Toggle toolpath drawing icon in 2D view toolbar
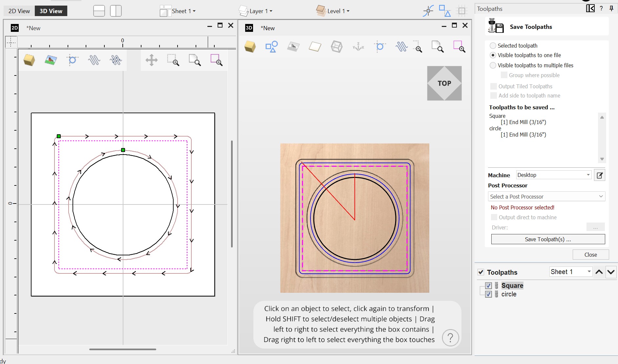The width and height of the screenshot is (618, 364). point(94,60)
